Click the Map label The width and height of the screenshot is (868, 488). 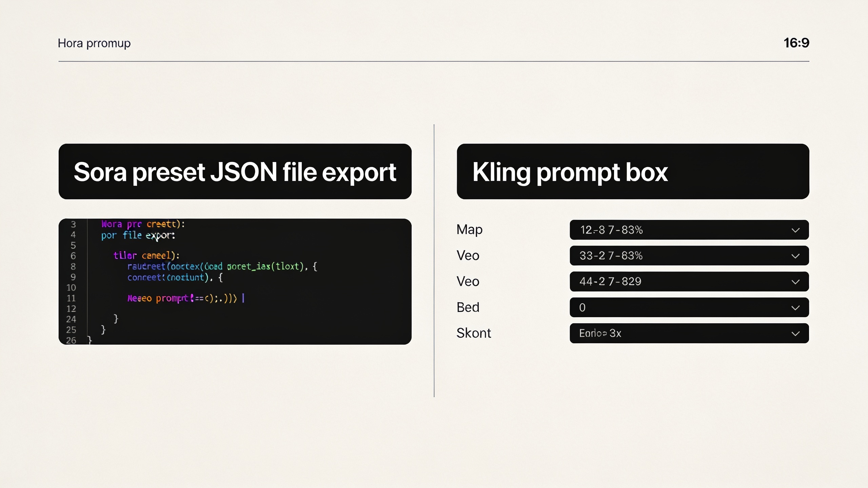(469, 230)
